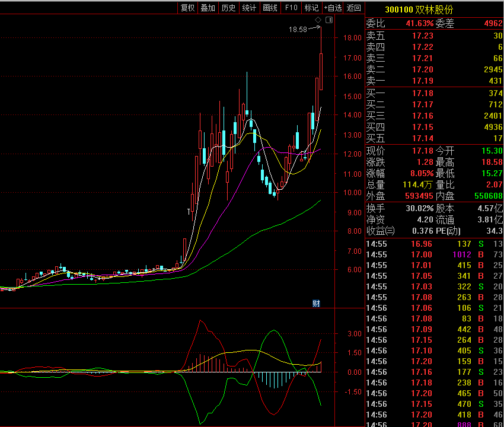This screenshot has width=504, height=427.
Task: Add stock via +自选 button
Action: coord(333,8)
